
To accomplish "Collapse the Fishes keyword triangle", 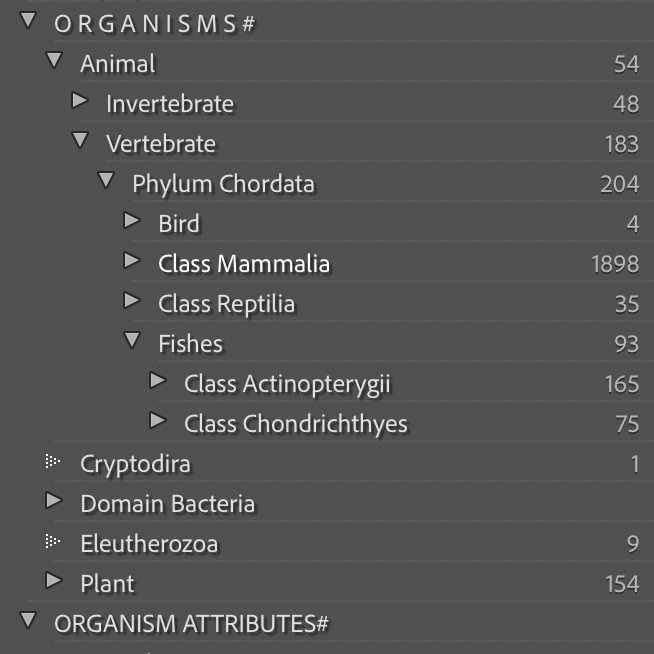I will (132, 341).
